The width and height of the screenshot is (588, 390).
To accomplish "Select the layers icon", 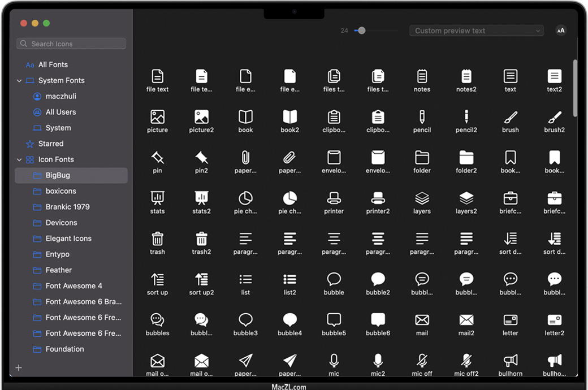I will coord(422,198).
